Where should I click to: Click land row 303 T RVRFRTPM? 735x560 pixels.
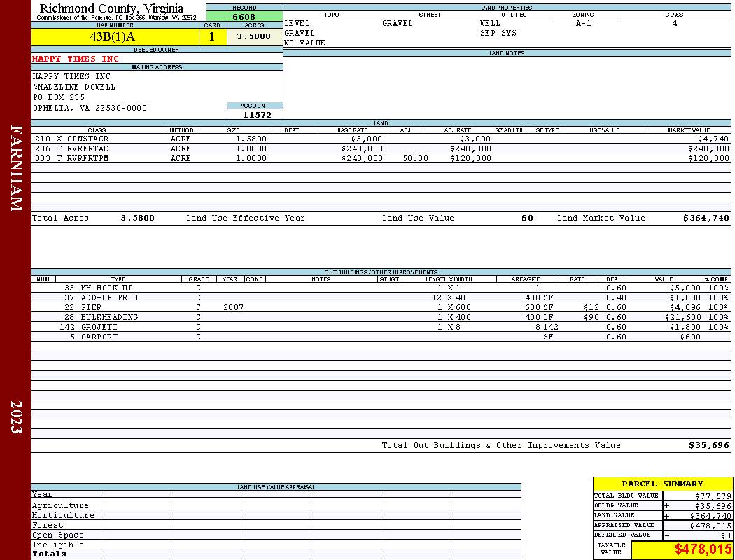pos(381,158)
